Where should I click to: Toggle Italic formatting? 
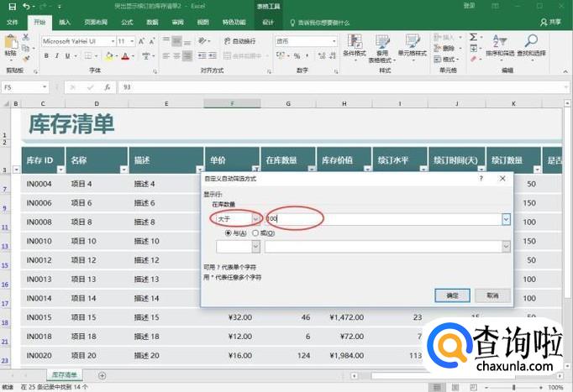point(56,56)
